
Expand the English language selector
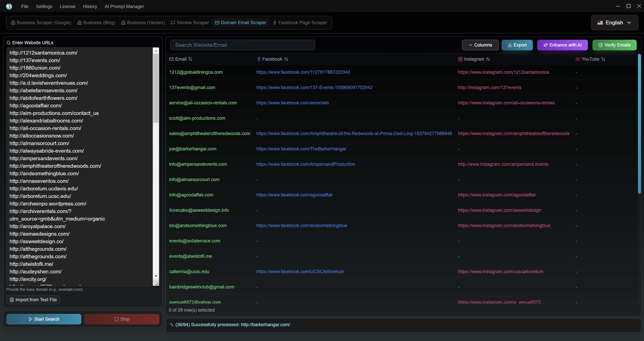click(x=614, y=23)
